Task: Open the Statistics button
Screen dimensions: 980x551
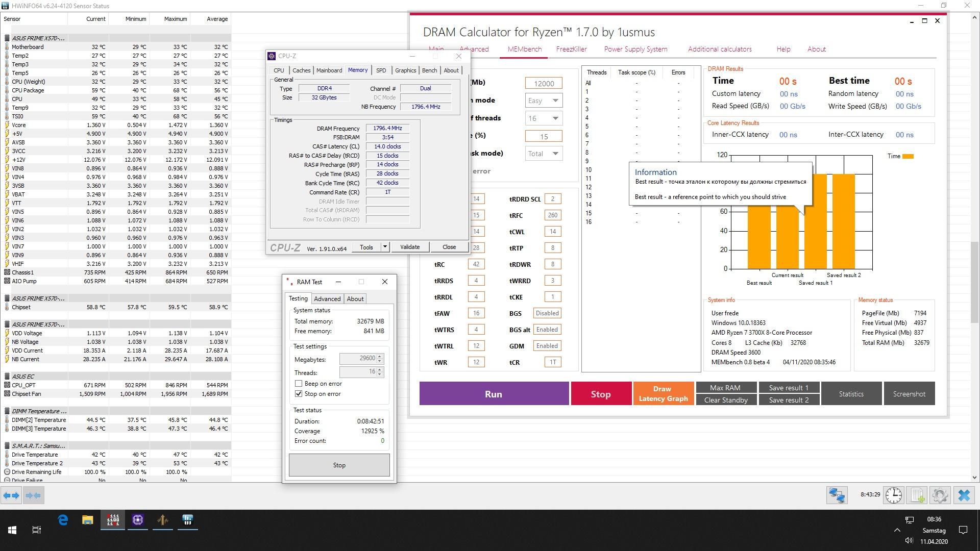Action: coord(851,394)
